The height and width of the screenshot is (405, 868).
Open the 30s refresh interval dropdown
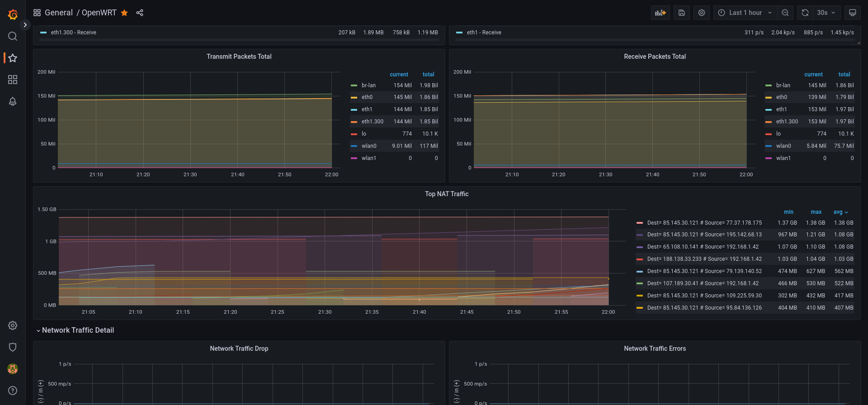click(x=826, y=13)
